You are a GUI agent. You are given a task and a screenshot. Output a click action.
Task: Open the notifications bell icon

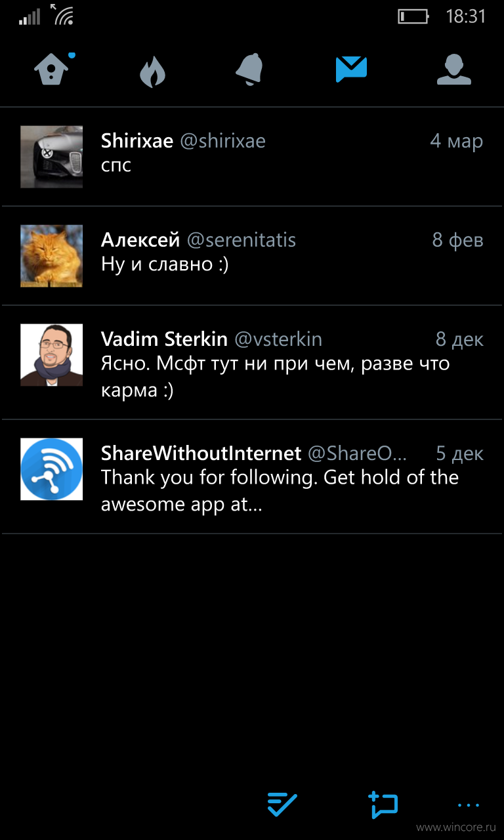pos(250,70)
